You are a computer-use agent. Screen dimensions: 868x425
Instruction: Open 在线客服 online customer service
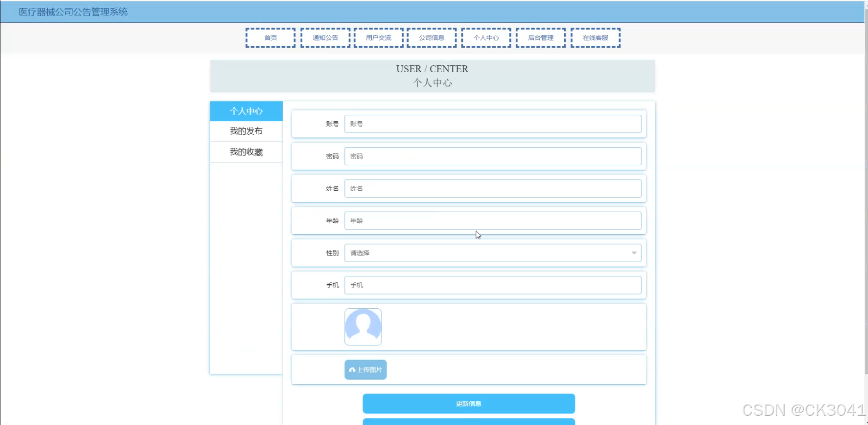595,37
